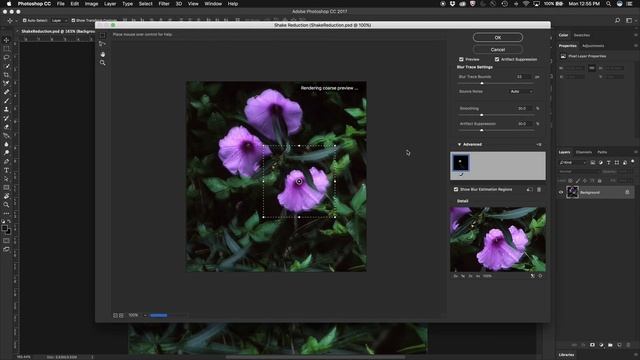Open the layer Kind filter dropdown
Viewport: 640px width, 360px height.
point(573,162)
